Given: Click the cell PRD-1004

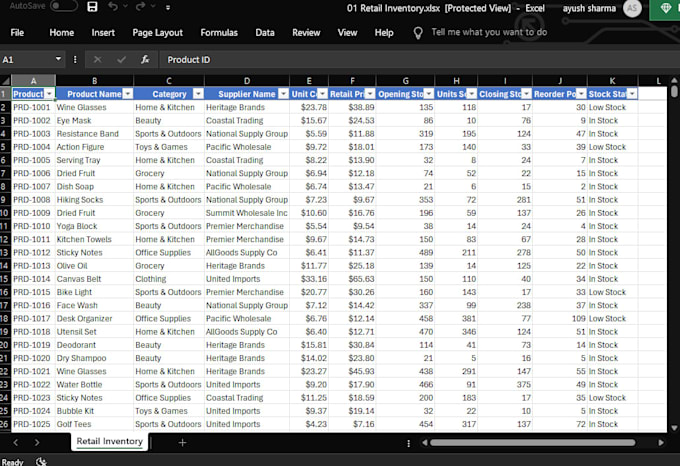Looking at the screenshot, I should (x=32, y=147).
